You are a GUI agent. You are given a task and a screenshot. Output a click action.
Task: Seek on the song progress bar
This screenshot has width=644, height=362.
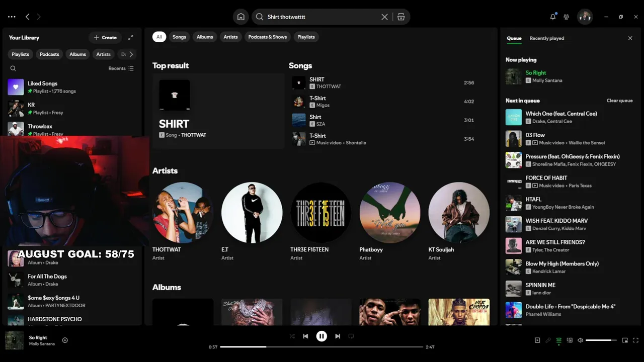click(321, 347)
